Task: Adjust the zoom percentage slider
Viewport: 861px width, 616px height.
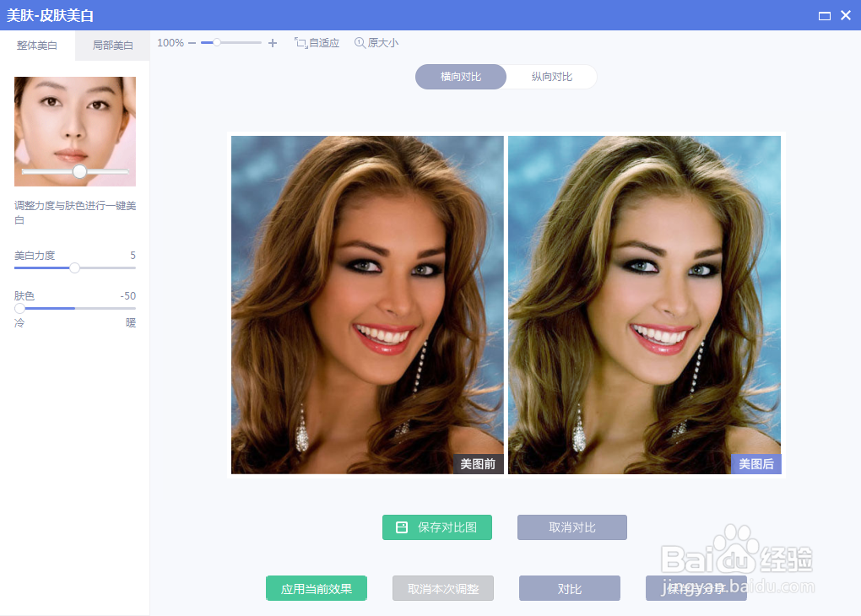Action: [x=217, y=43]
